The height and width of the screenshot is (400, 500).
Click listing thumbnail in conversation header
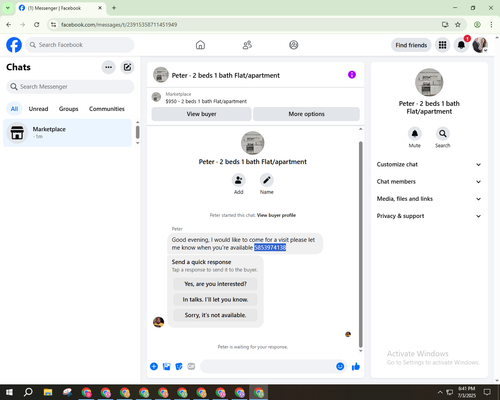point(161,75)
